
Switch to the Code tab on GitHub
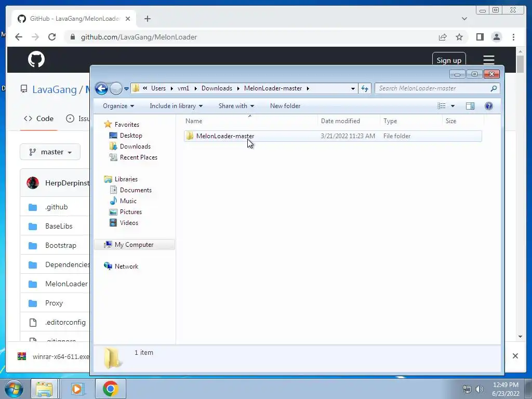(38, 119)
